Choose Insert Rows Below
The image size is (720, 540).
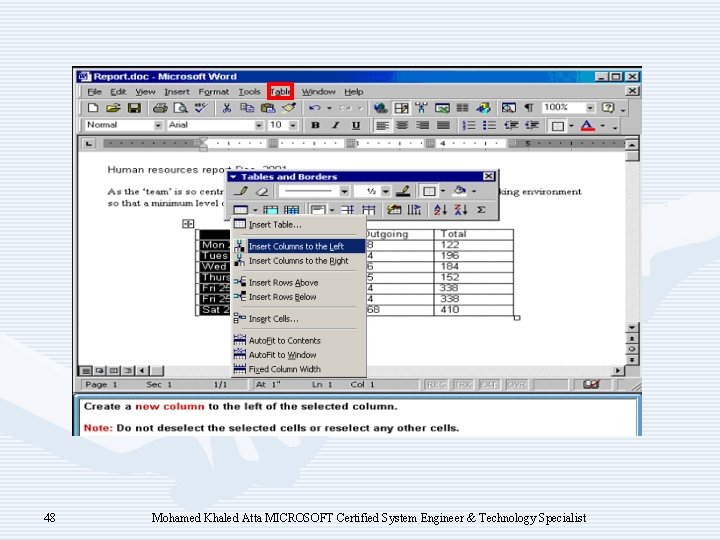298,297
